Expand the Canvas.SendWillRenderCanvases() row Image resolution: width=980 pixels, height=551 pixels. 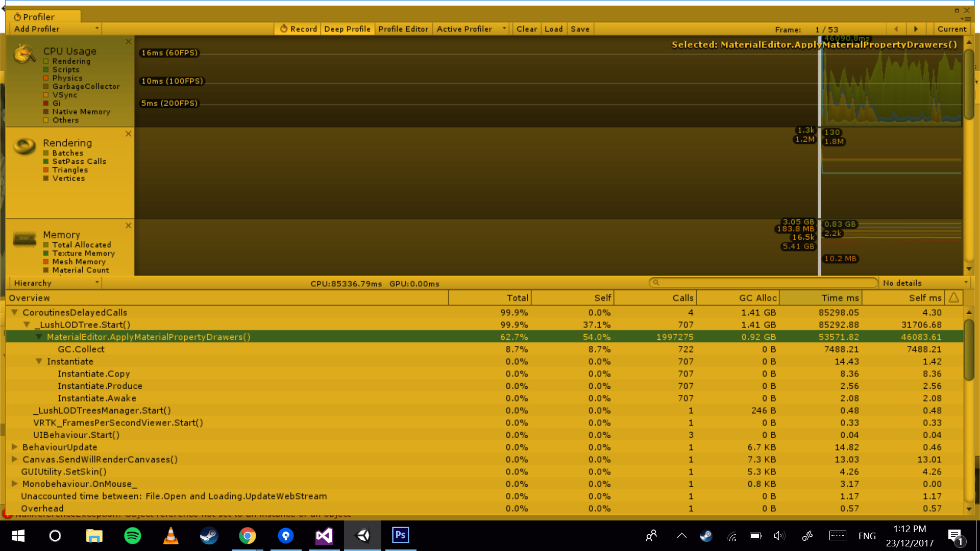[x=15, y=459]
